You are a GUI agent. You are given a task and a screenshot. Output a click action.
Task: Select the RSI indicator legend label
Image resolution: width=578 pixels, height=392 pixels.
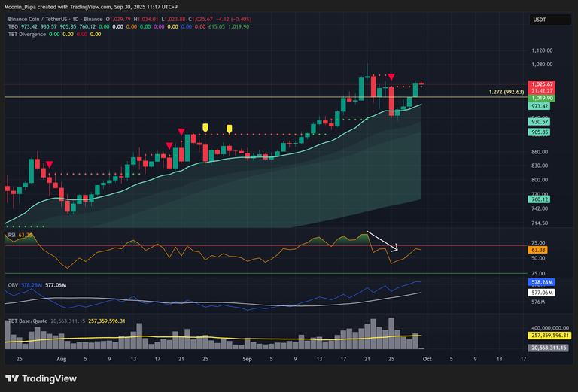[x=12, y=235]
